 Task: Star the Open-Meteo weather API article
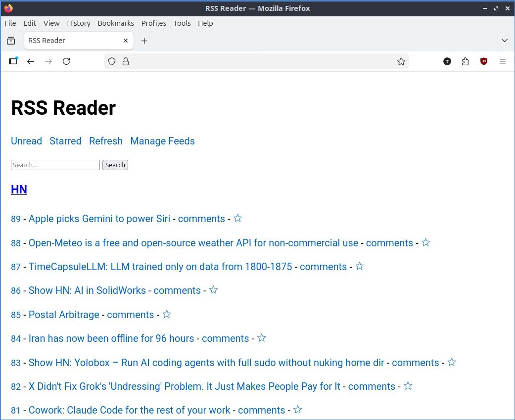click(425, 242)
